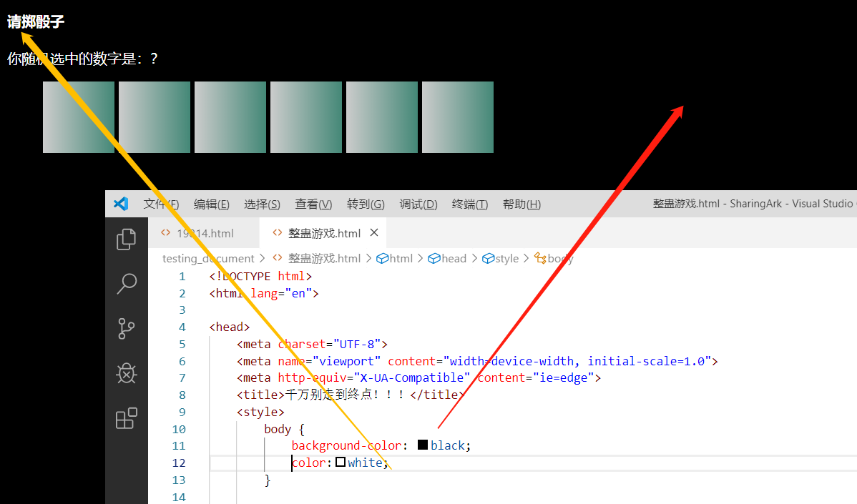Image resolution: width=857 pixels, height=504 pixels.
Task: Open the Extensions view
Action: (126, 418)
